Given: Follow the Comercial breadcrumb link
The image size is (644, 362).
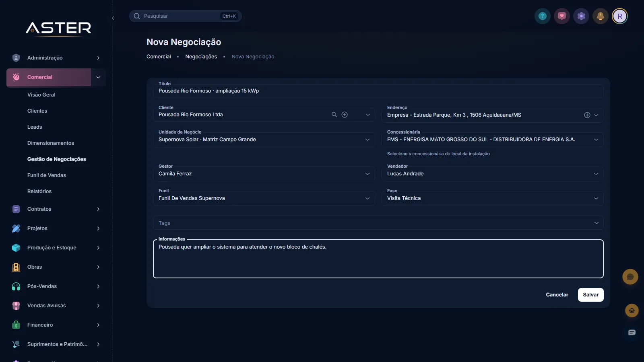Looking at the screenshot, I should 159,57.
